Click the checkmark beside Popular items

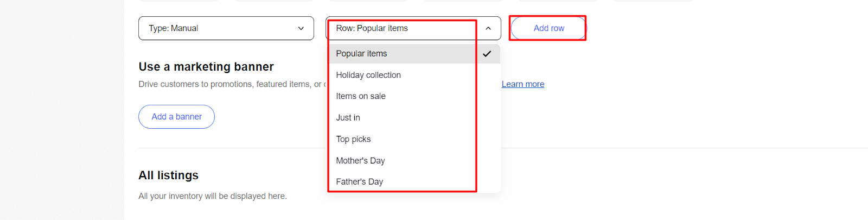pos(487,54)
